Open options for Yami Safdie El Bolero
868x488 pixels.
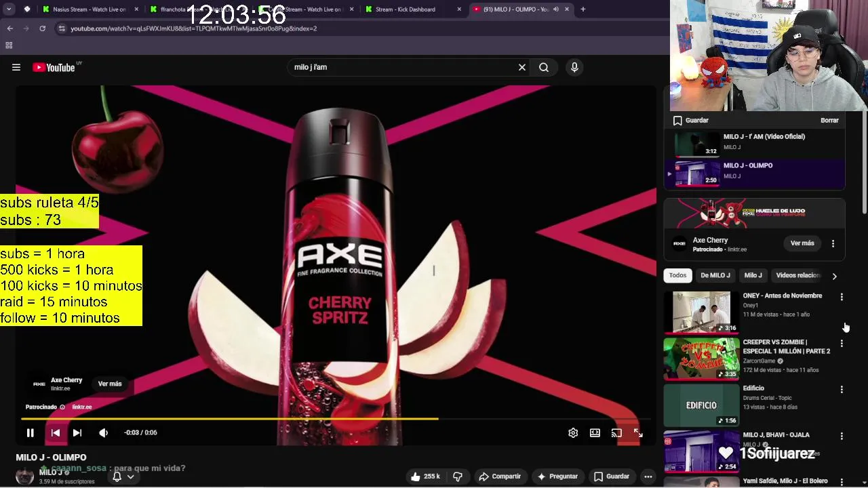click(842, 482)
